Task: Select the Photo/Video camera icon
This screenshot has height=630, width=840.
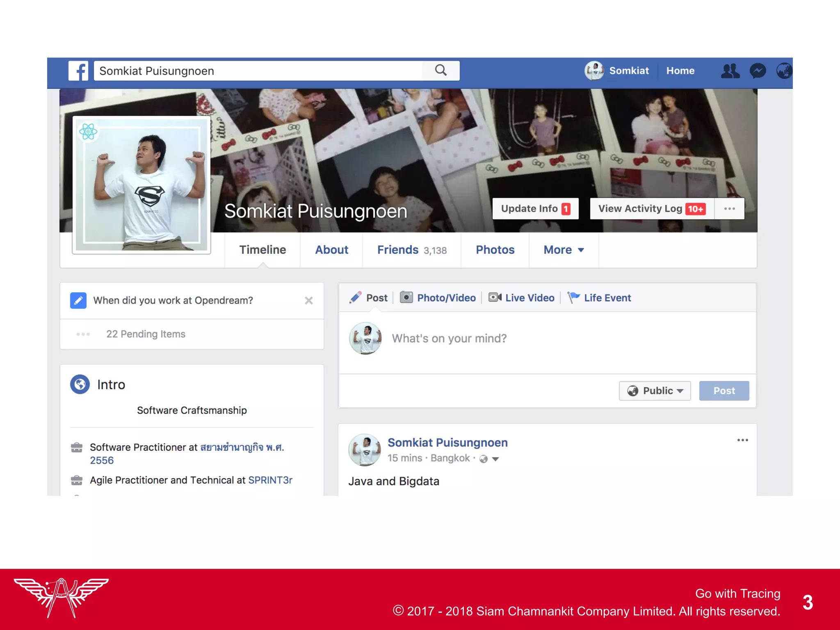Action: (406, 297)
